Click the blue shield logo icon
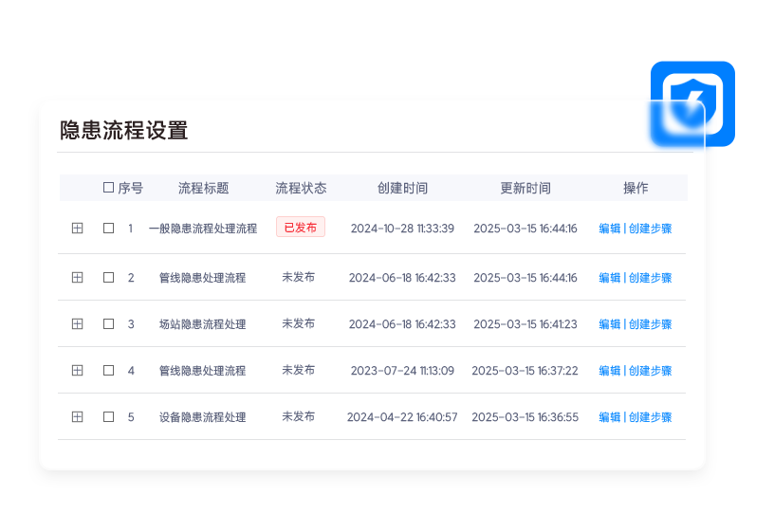Image resolution: width=774 pixels, height=532 pixels. tap(691, 104)
